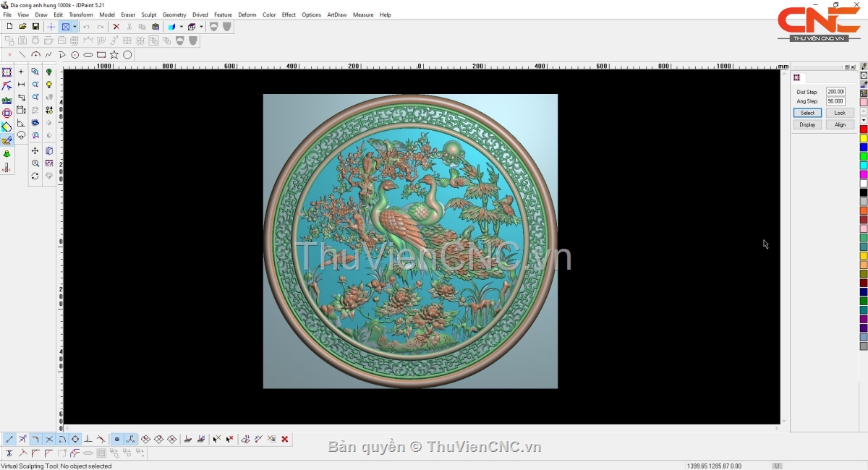Toggle intersection snap in bottom toolbar
This screenshot has width=868, height=470.
(x=49, y=439)
